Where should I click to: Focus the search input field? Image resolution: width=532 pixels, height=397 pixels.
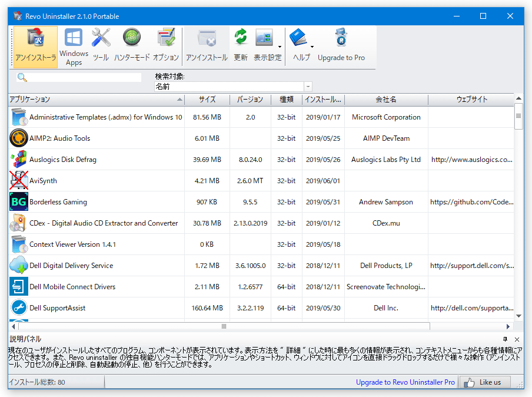(84, 77)
